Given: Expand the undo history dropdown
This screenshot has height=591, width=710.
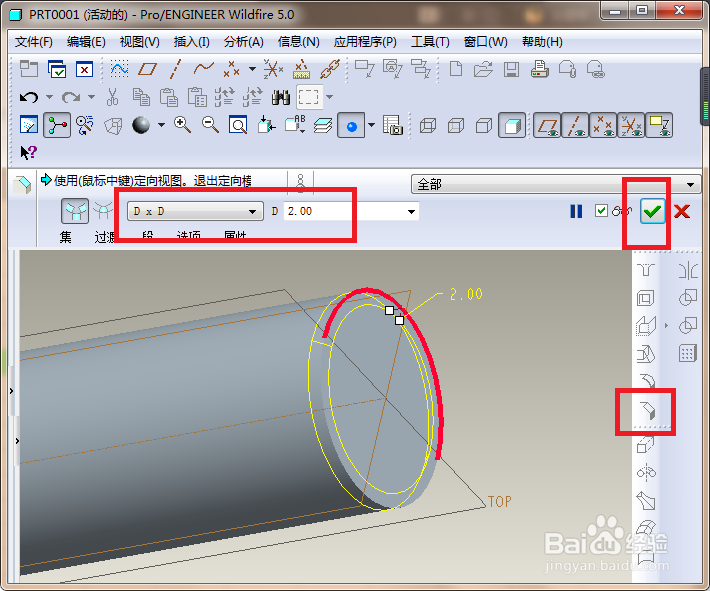Looking at the screenshot, I should [49, 97].
